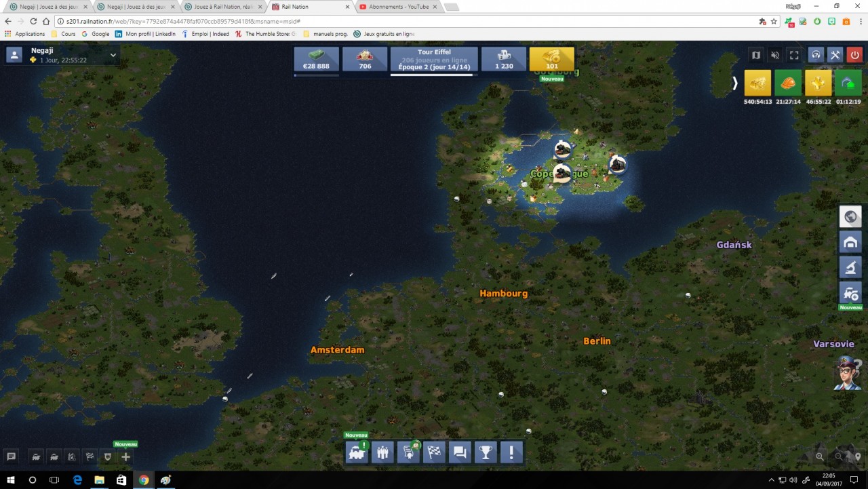Open the Tour Eiffel server info panel
This screenshot has height=489, width=868.
point(434,59)
